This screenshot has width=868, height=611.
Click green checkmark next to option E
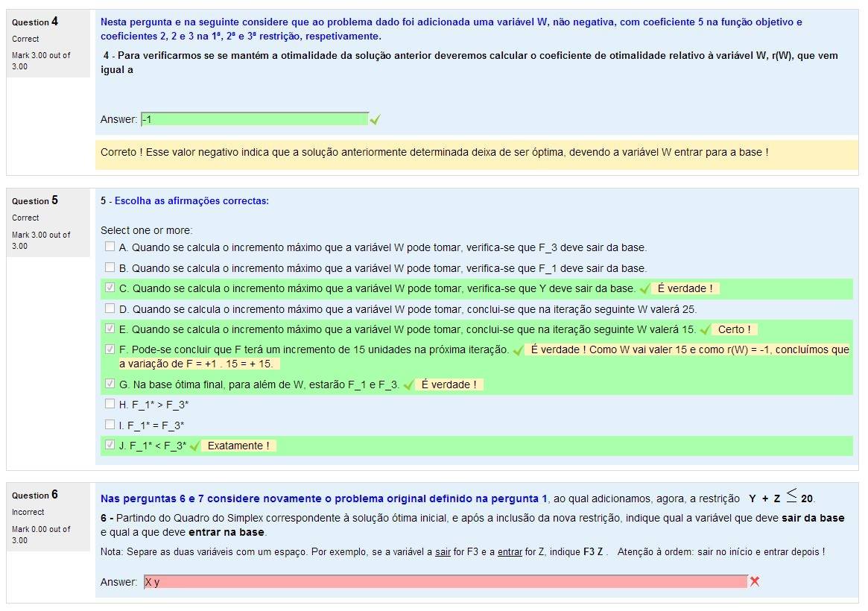coord(705,330)
